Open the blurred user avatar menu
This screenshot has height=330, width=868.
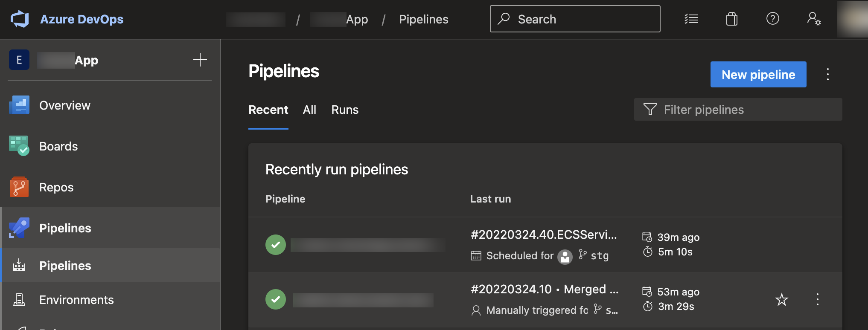[853, 19]
